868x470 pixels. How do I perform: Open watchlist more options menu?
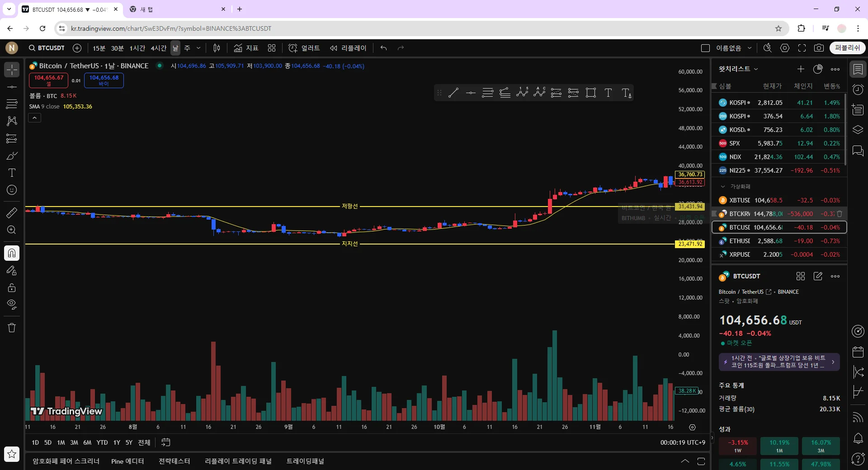click(x=835, y=69)
